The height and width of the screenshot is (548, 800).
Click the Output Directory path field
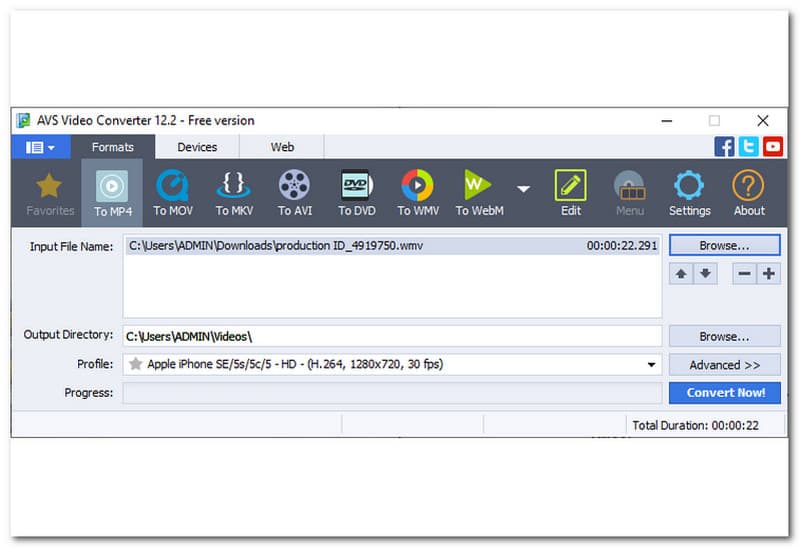point(392,336)
